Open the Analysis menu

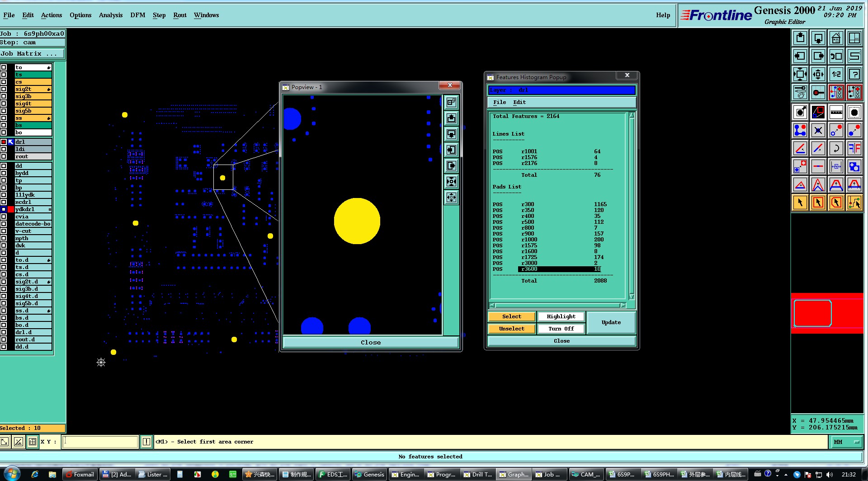tap(111, 15)
